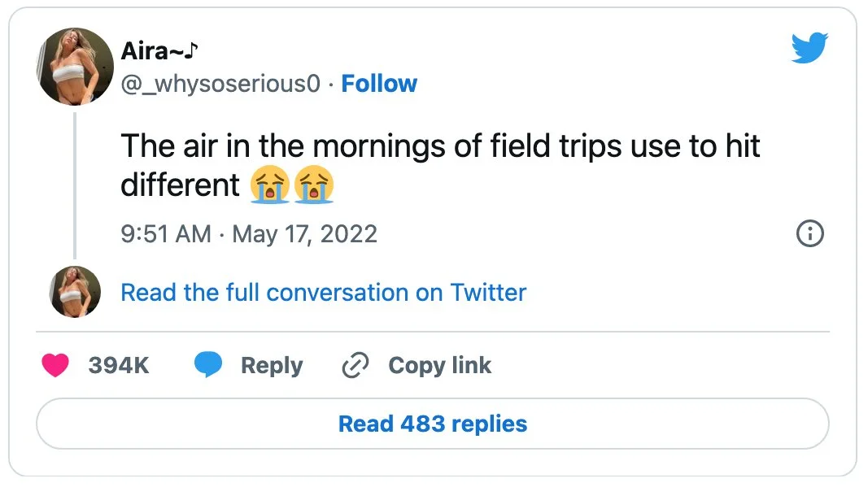
Task: Click the second crying face emoji
Action: [x=313, y=186]
